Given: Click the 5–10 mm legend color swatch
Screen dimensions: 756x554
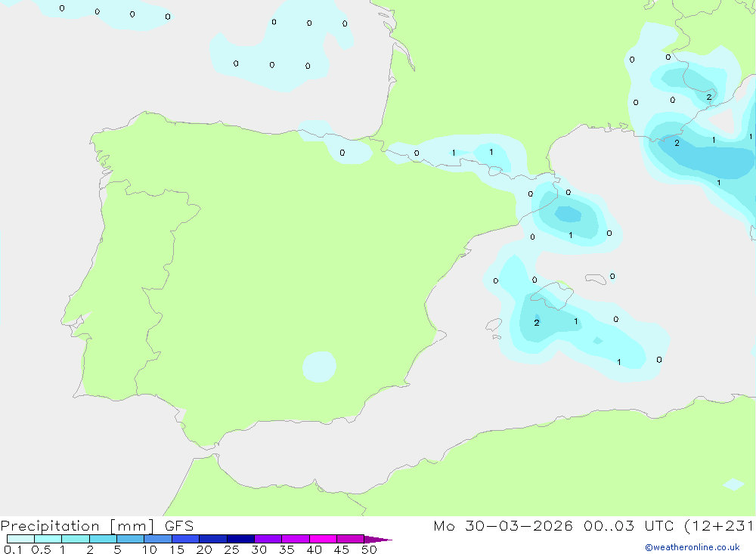Looking at the screenshot, I should tap(130, 539).
